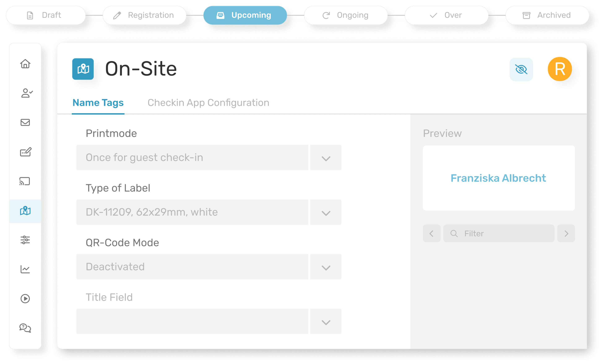Select the Name Tags tab
This screenshot has height=364, width=604.
98,103
